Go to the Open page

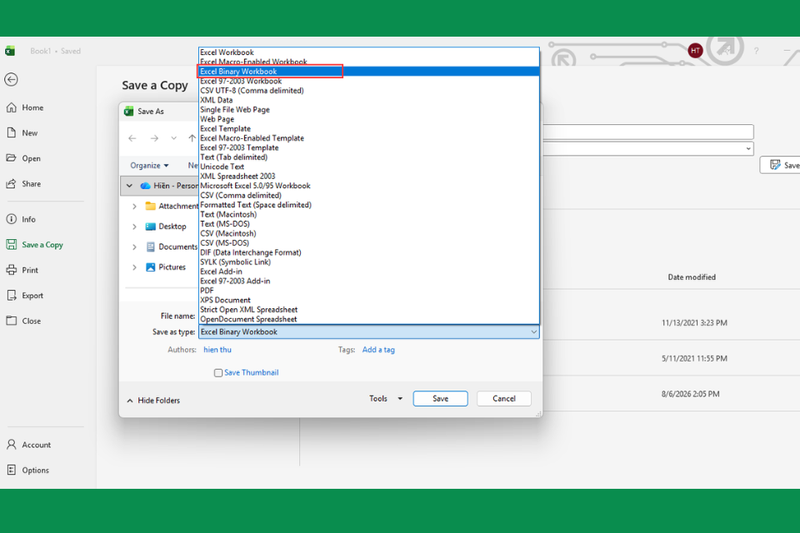click(x=23, y=158)
